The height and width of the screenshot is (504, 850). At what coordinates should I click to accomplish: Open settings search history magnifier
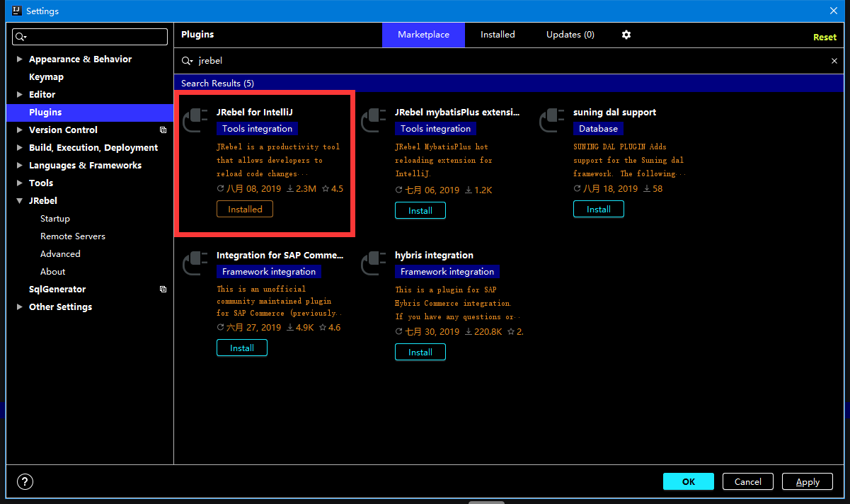(x=21, y=37)
